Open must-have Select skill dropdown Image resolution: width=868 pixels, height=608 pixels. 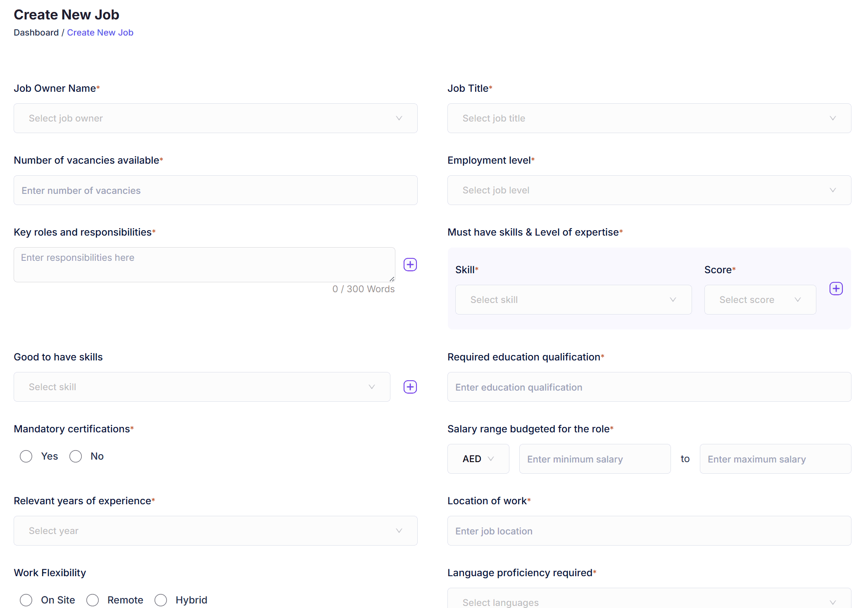(573, 300)
